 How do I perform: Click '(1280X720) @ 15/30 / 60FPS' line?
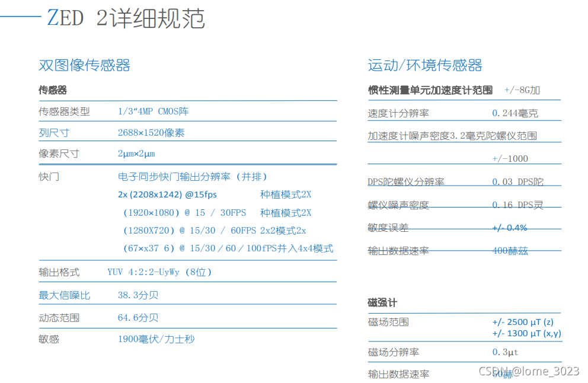tap(189, 230)
